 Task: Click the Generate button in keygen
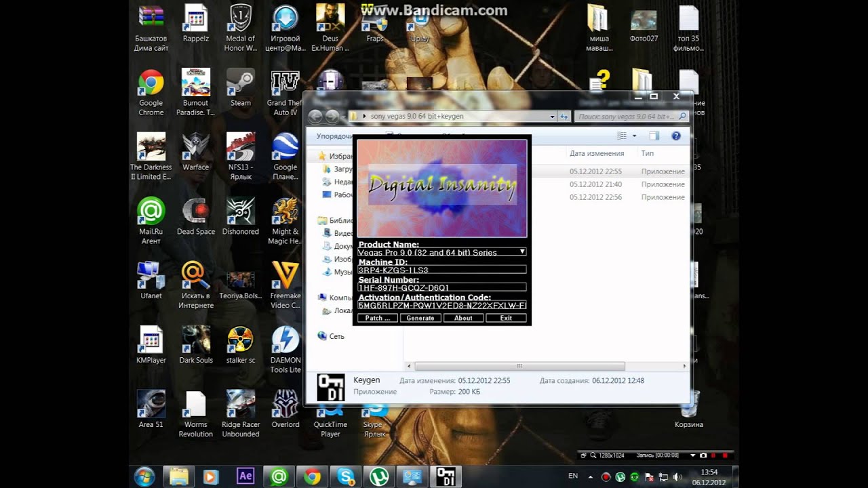420,318
